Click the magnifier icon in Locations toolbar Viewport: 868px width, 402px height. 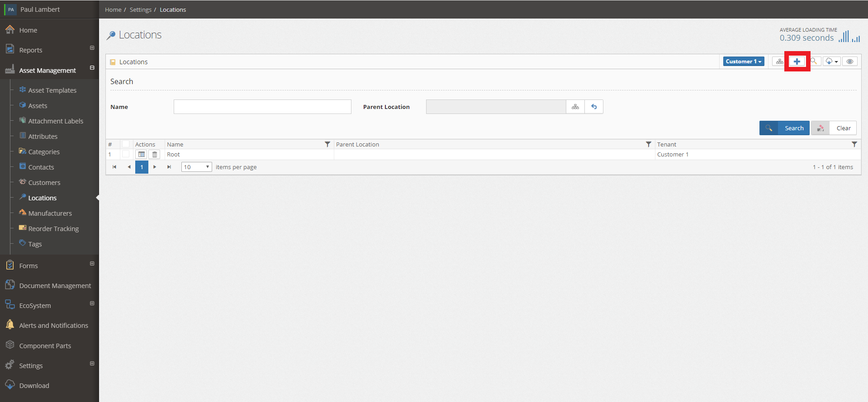click(x=814, y=61)
